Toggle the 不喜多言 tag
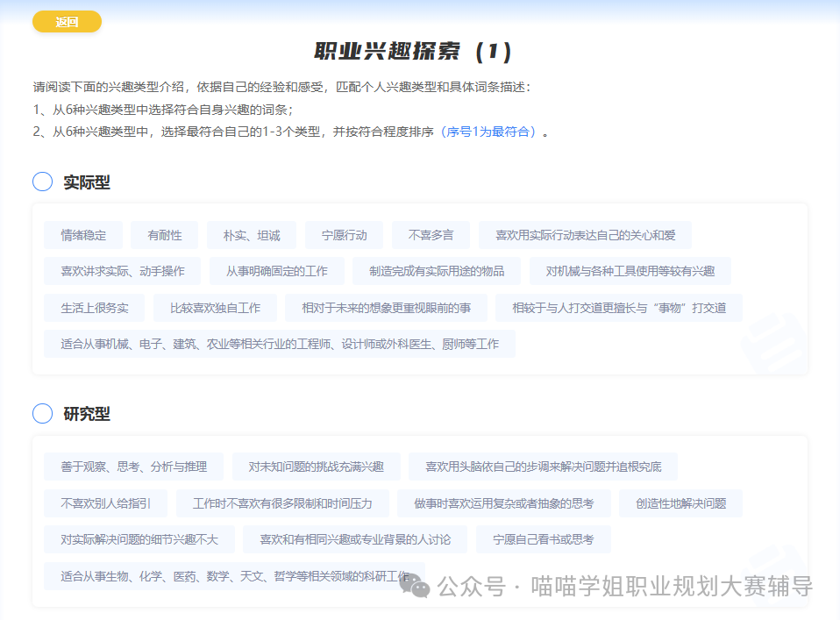The image size is (840, 620). 431,235
